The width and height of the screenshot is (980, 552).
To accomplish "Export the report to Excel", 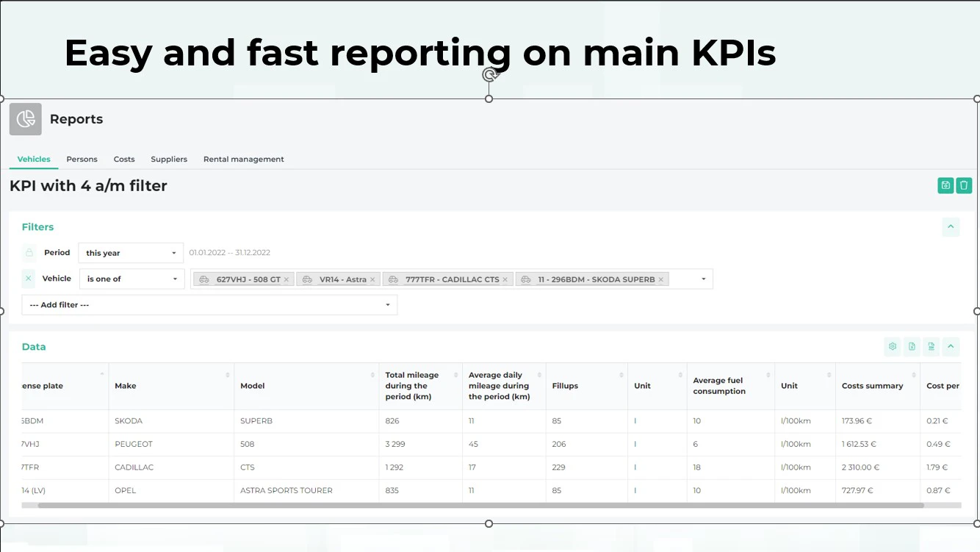I will (912, 346).
